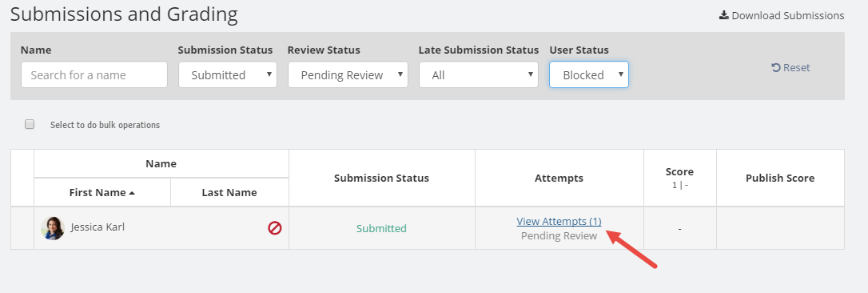This screenshot has width=868, height=293.
Task: Click the Last Name column header
Action: (229, 193)
